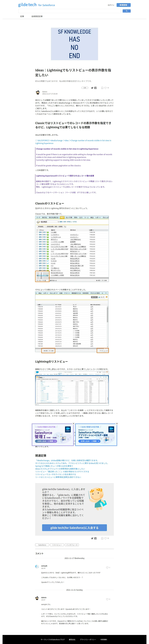Open 運営会社 footer link
The image size is (149, 644).
(x=72, y=639)
